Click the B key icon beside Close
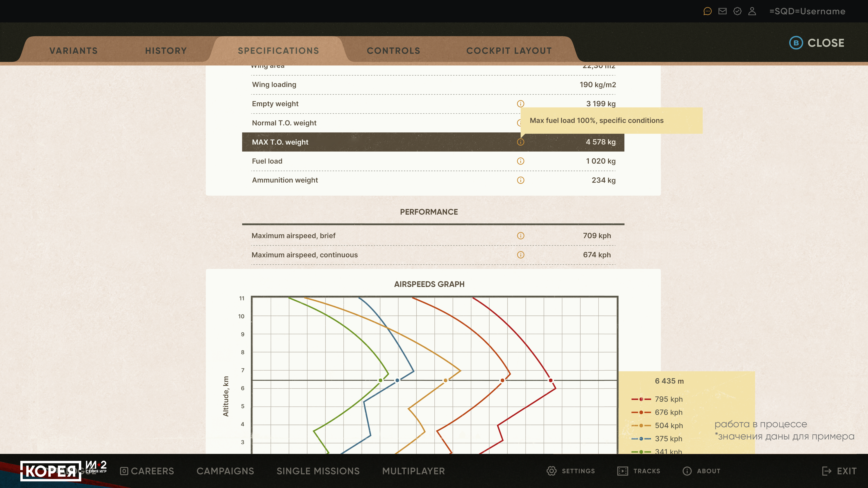Screen dimensions: 868x488 click(x=796, y=43)
